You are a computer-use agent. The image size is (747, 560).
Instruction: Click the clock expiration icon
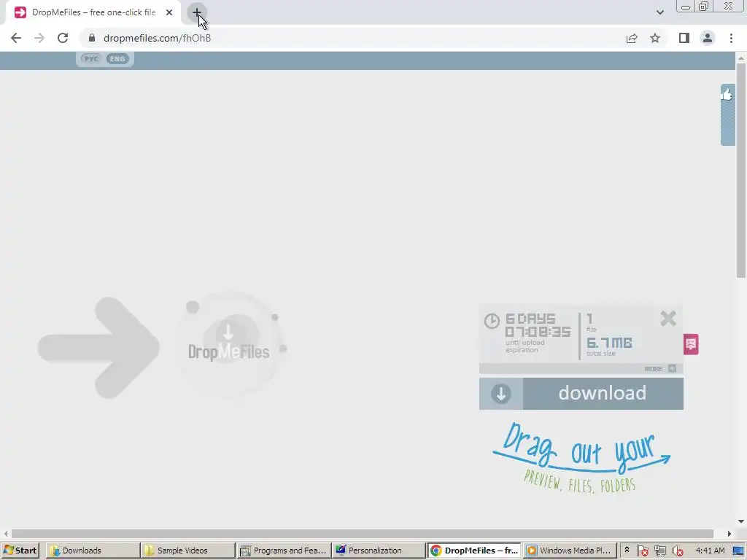tap(492, 321)
